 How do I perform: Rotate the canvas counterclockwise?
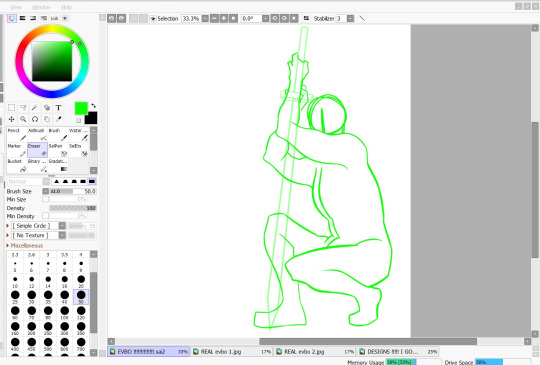click(x=275, y=18)
